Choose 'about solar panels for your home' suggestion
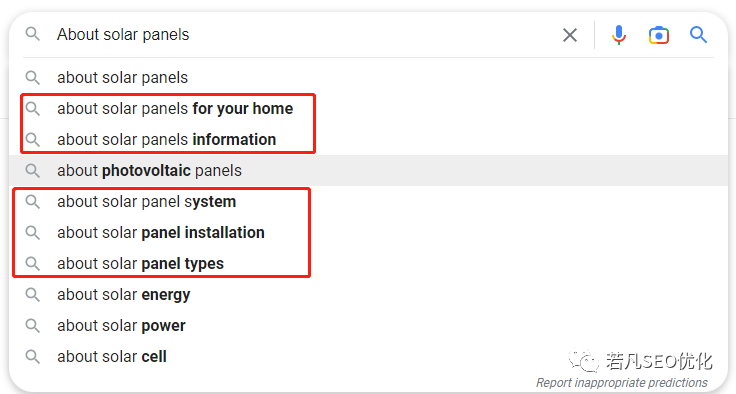Viewport: 736px width, 394px height. 368,108
